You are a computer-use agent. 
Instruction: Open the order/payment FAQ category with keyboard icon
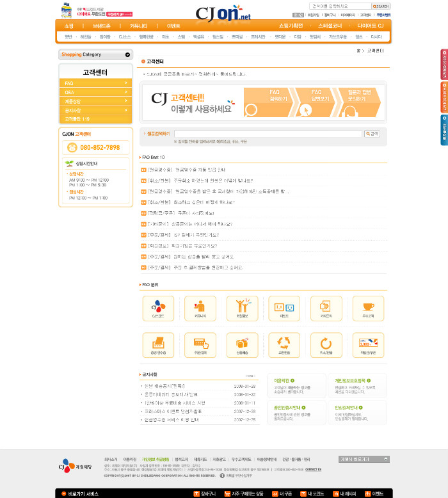(200, 345)
